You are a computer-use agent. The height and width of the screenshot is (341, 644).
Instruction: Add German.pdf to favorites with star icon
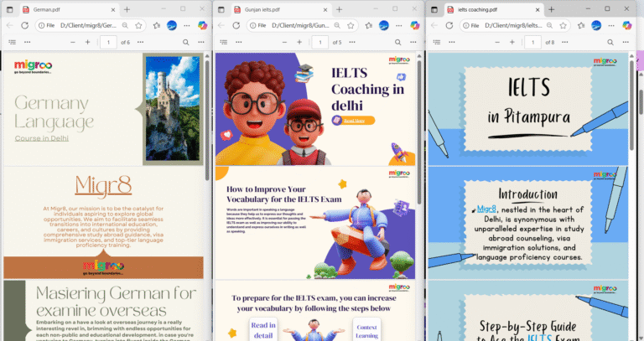pyautogui.click(x=138, y=25)
